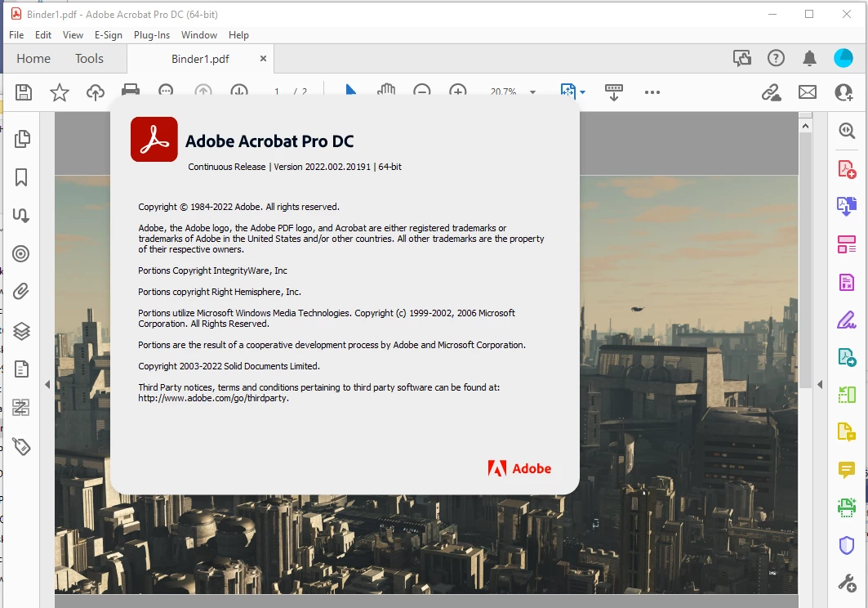Open the bookmarks panel
This screenshot has height=608, width=868.
21,177
